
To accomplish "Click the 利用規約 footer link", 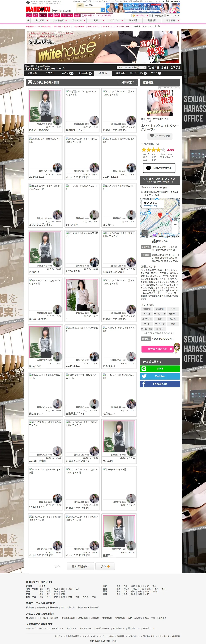I will coord(121,636).
